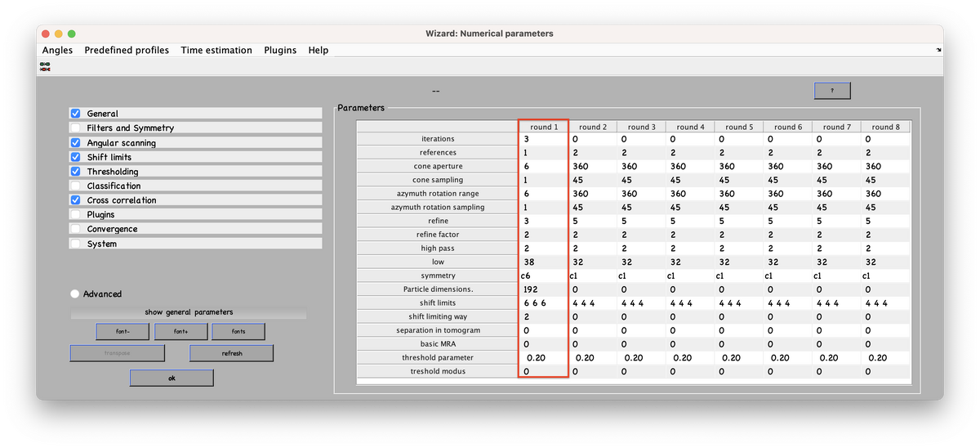
Task: Click the small arrow at menu bar right edge
Action: (938, 51)
